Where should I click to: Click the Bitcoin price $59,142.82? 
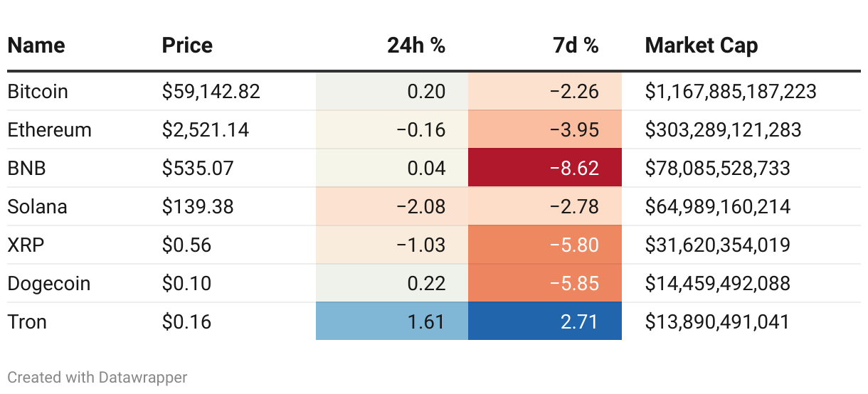pyautogui.click(x=211, y=91)
